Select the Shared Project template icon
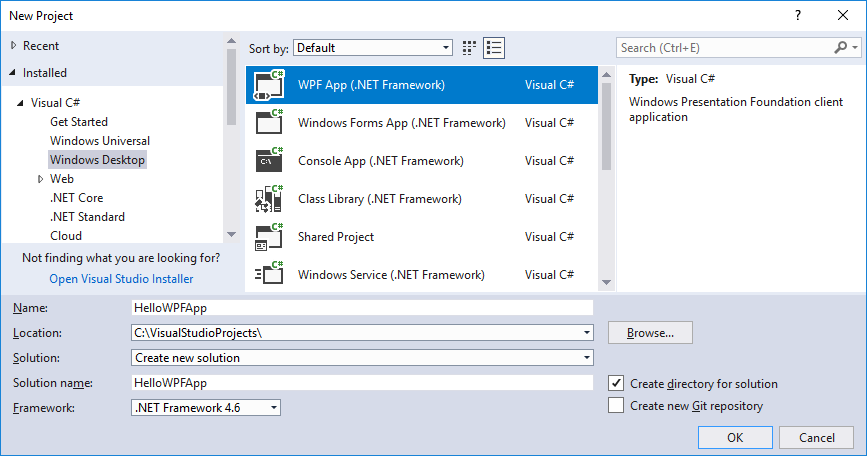 (x=270, y=237)
